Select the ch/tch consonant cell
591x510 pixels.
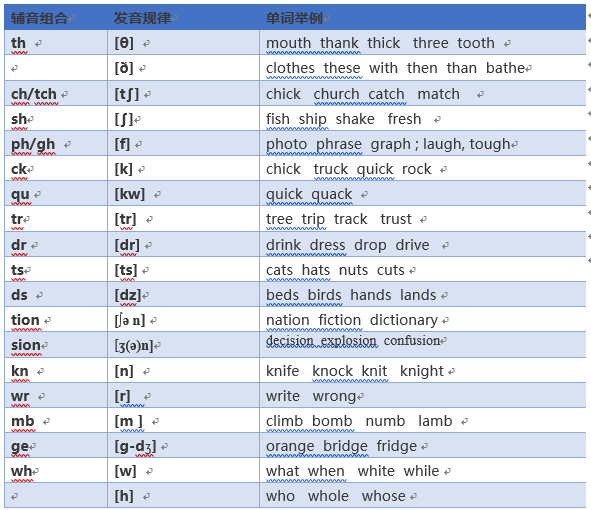[x=56, y=93]
